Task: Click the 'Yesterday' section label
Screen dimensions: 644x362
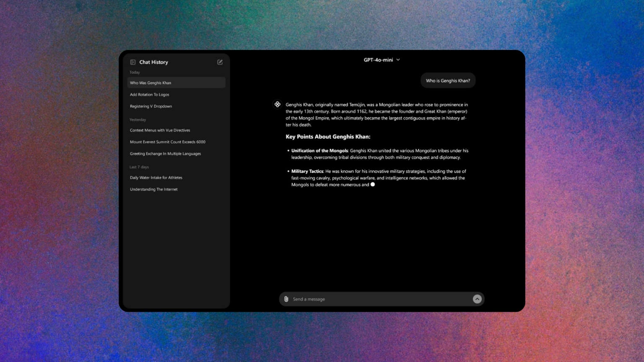Action: pos(138,120)
